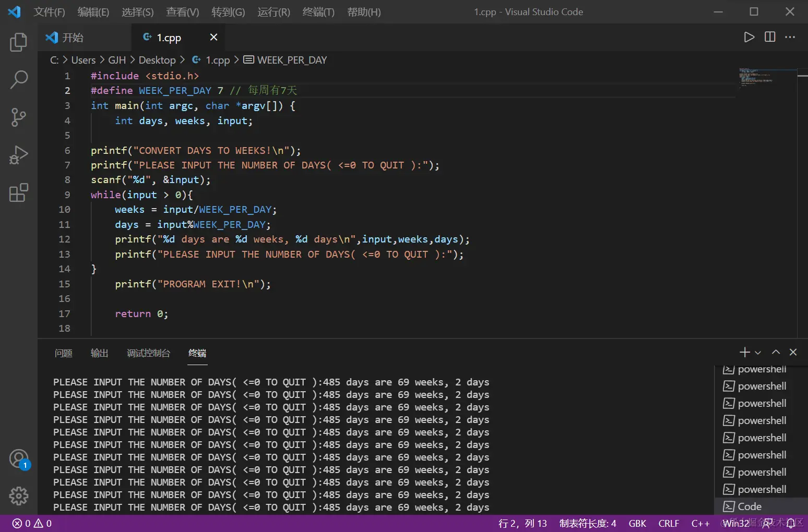The width and height of the screenshot is (808, 532).
Task: Open the 终端(T) menu
Action: click(318, 12)
